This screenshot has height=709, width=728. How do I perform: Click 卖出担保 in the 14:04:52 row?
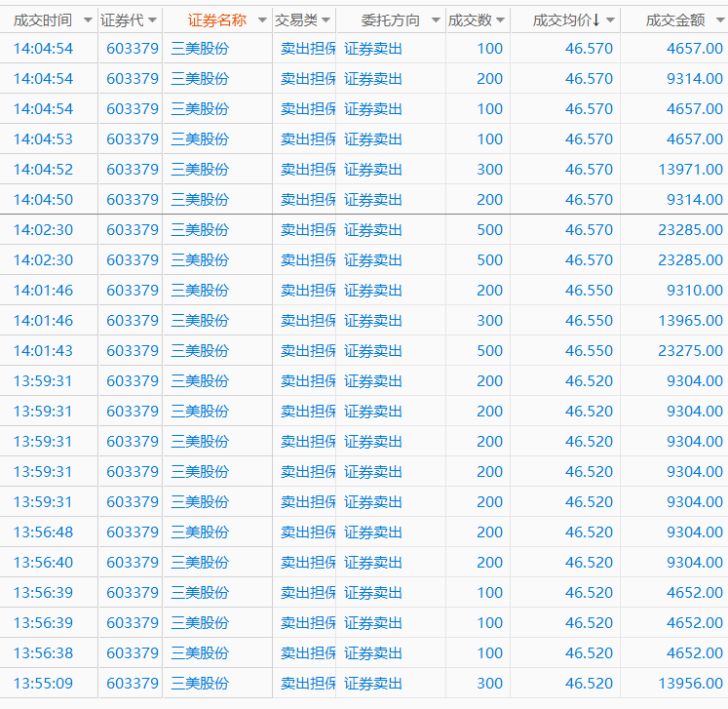[x=308, y=169]
